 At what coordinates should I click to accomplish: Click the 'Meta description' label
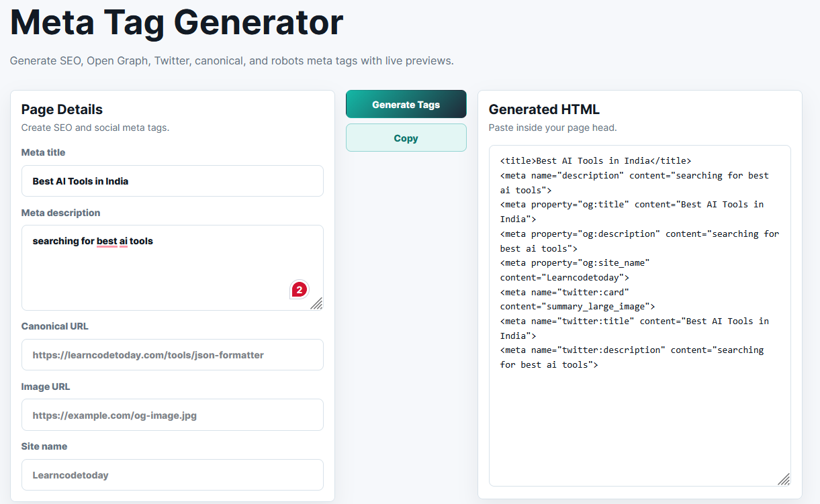click(61, 213)
